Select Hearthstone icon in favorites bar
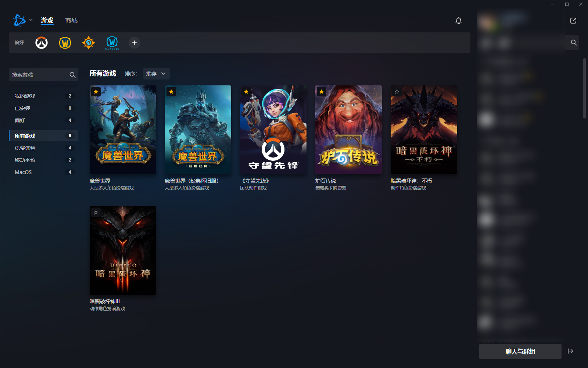The width and height of the screenshot is (588, 368). coord(89,43)
